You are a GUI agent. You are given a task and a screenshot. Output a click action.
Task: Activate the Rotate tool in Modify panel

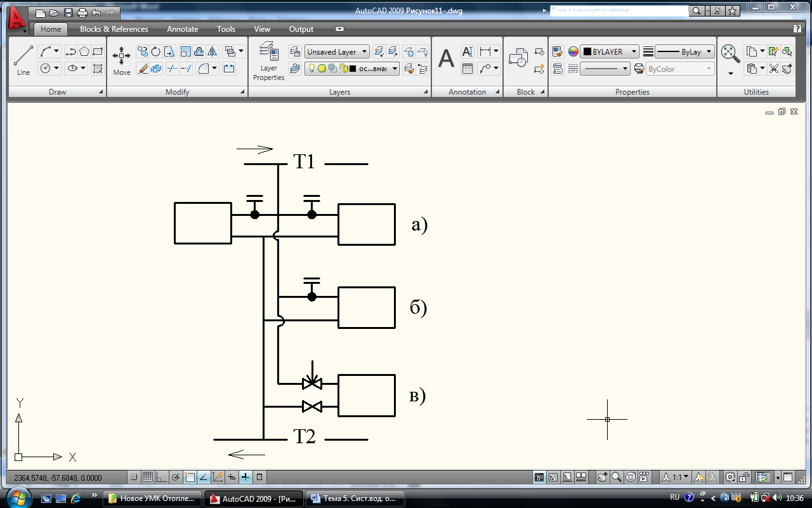[155, 51]
